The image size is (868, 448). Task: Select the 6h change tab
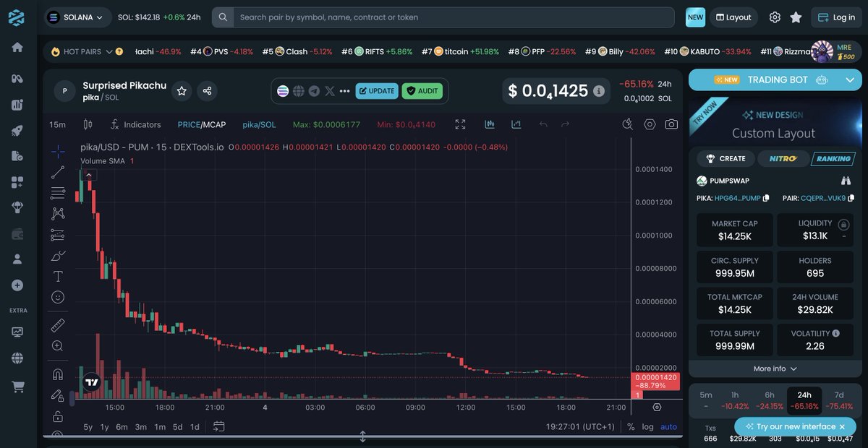(x=770, y=400)
